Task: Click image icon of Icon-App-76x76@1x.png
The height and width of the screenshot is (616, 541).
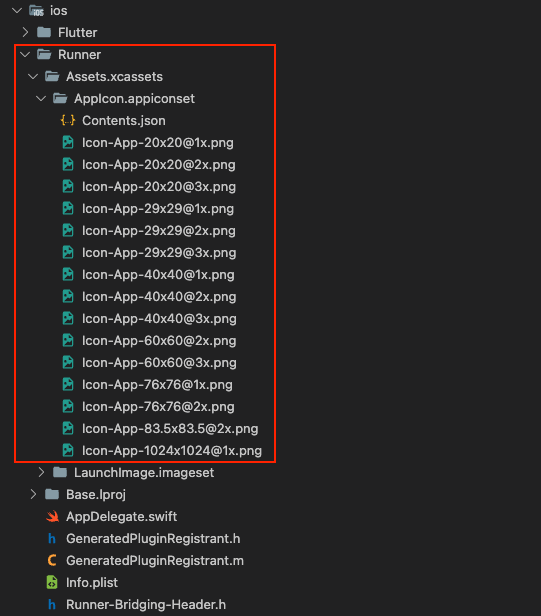Action: click(68, 384)
